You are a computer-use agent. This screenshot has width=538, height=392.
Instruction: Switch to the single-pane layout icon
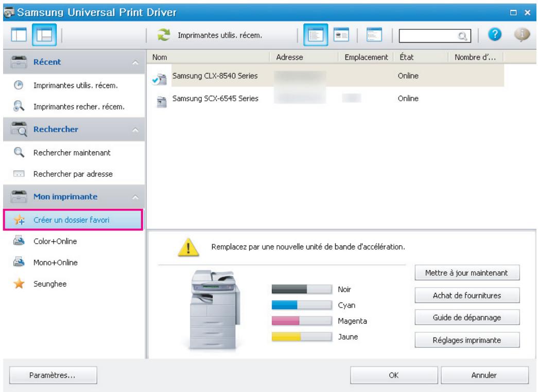click(x=19, y=34)
